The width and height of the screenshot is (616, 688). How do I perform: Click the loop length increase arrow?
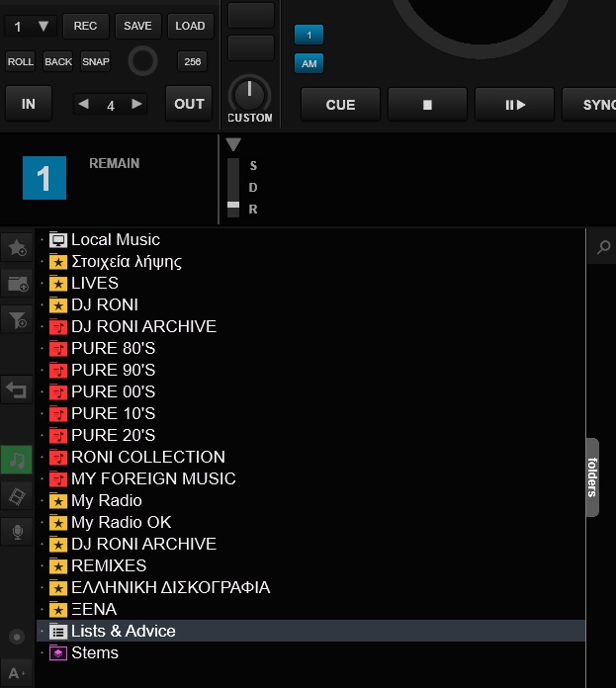[x=136, y=104]
